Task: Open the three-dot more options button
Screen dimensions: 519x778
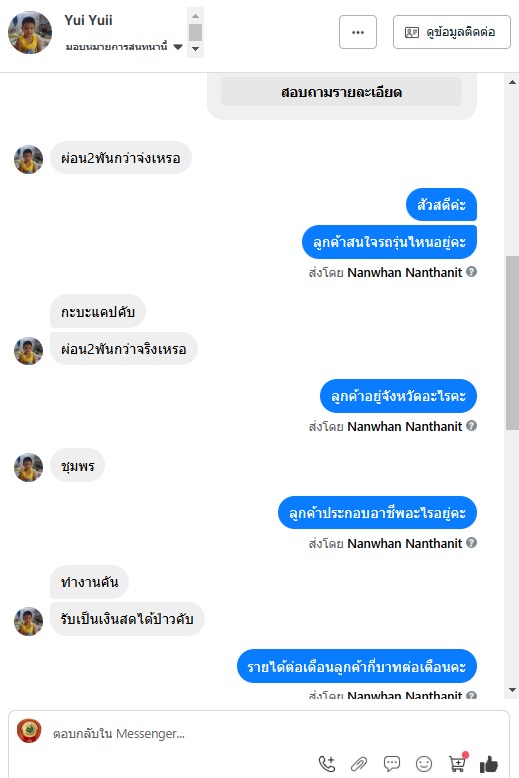Action: click(358, 32)
